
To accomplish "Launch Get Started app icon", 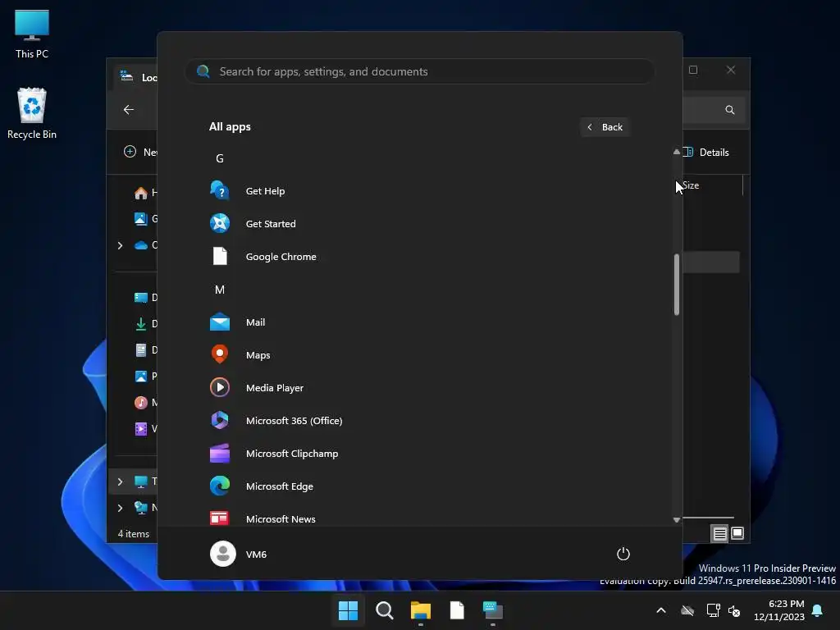I will (220, 223).
